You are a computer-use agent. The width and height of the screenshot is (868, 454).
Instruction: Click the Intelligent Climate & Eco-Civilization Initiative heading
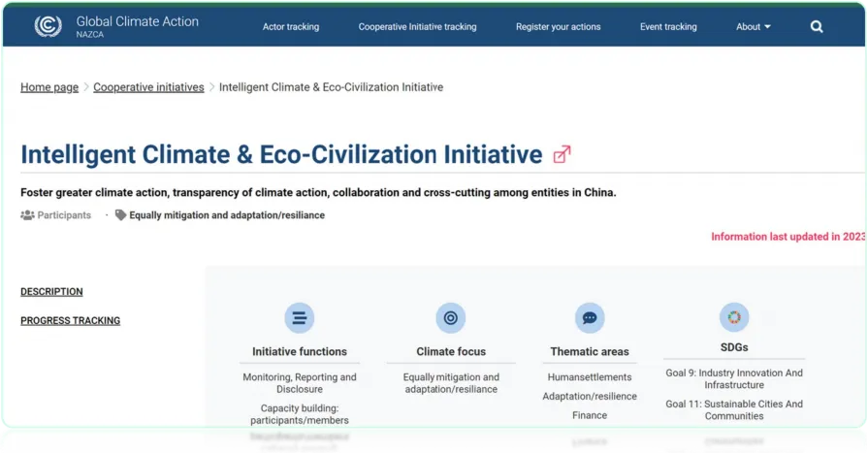coord(281,154)
